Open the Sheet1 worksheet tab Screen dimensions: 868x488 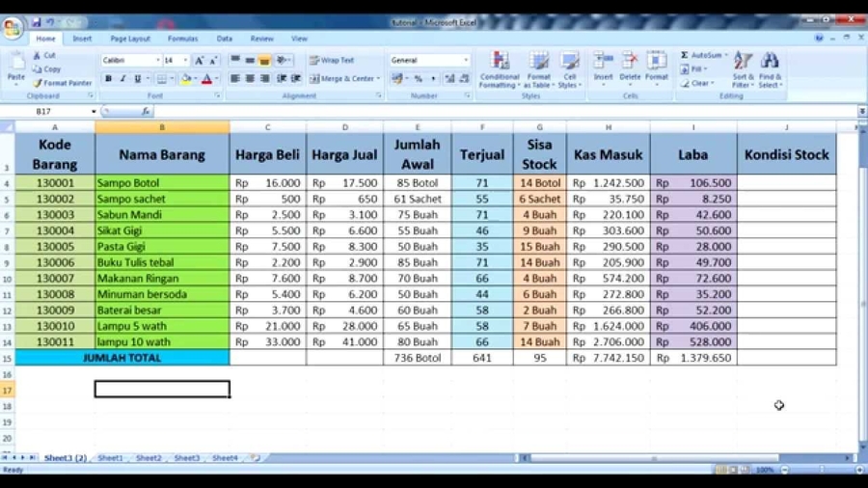[x=110, y=458]
